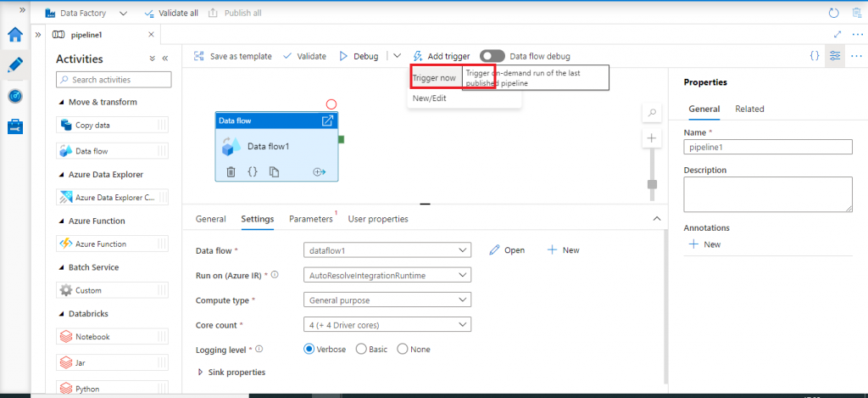The width and height of the screenshot is (868, 398).
Task: Collapse Activities pane double arrow
Action: pos(165,59)
